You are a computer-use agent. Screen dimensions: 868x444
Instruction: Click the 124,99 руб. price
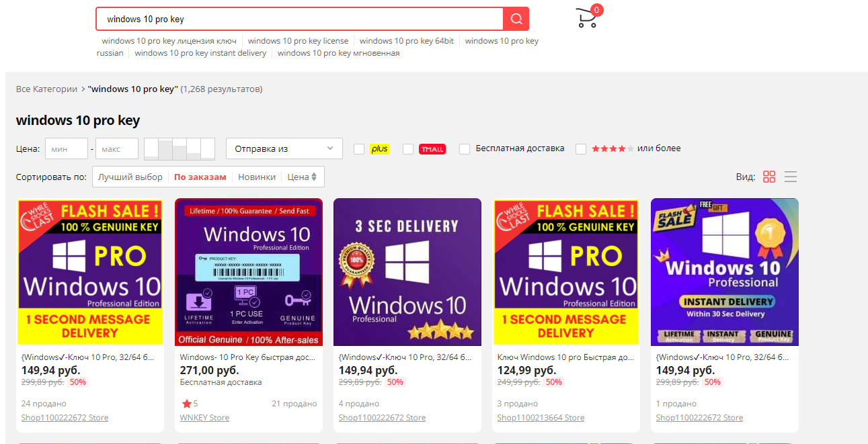click(x=526, y=370)
